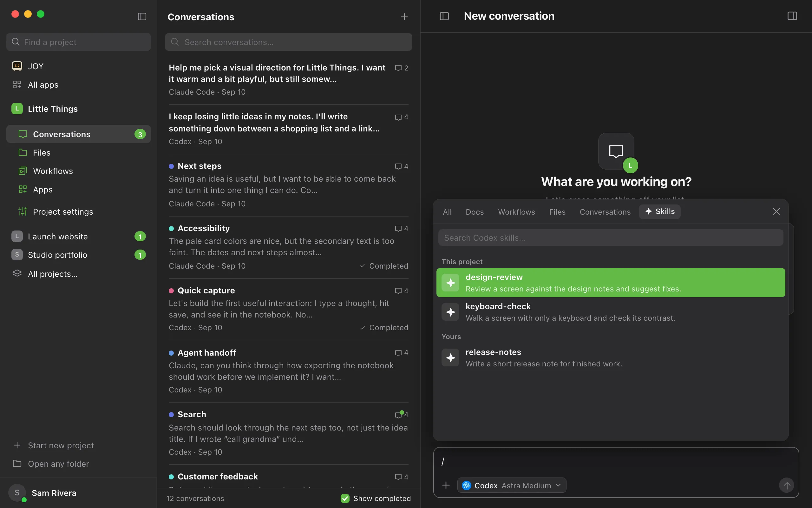The height and width of the screenshot is (508, 812).
Task: Switch to the Conversations tab in picker
Action: point(605,212)
